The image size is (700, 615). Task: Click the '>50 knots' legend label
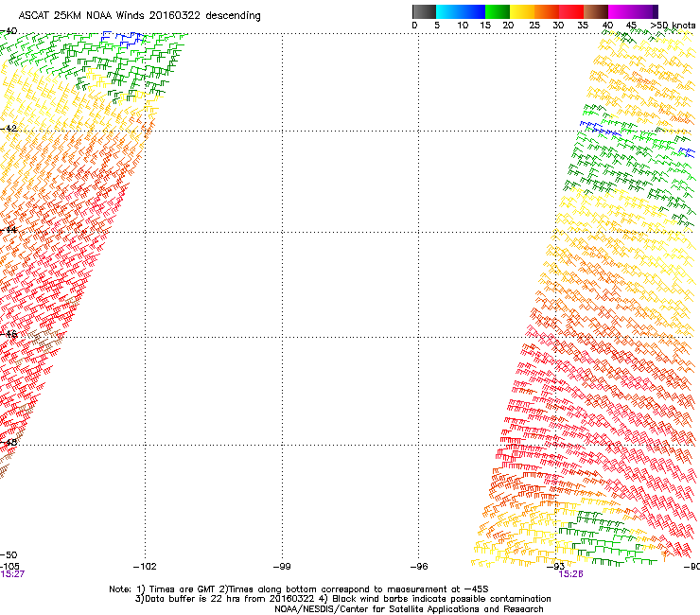click(x=673, y=26)
